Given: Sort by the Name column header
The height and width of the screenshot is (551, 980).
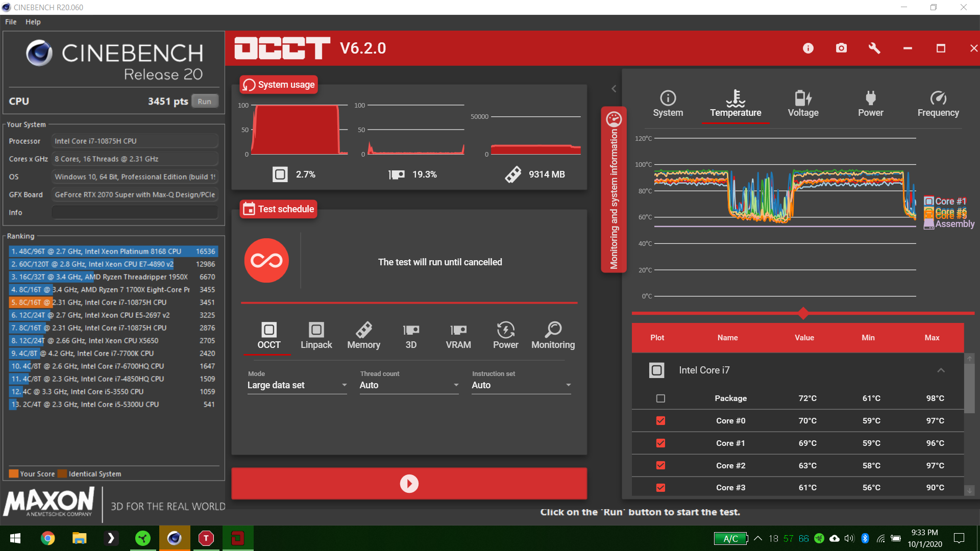Looking at the screenshot, I should tap(727, 338).
